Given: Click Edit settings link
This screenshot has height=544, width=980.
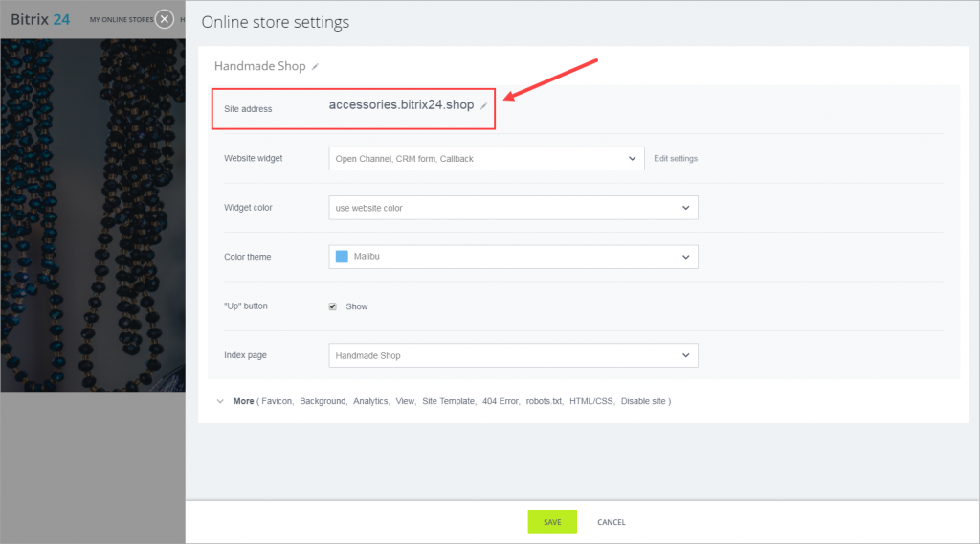Looking at the screenshot, I should pos(676,159).
